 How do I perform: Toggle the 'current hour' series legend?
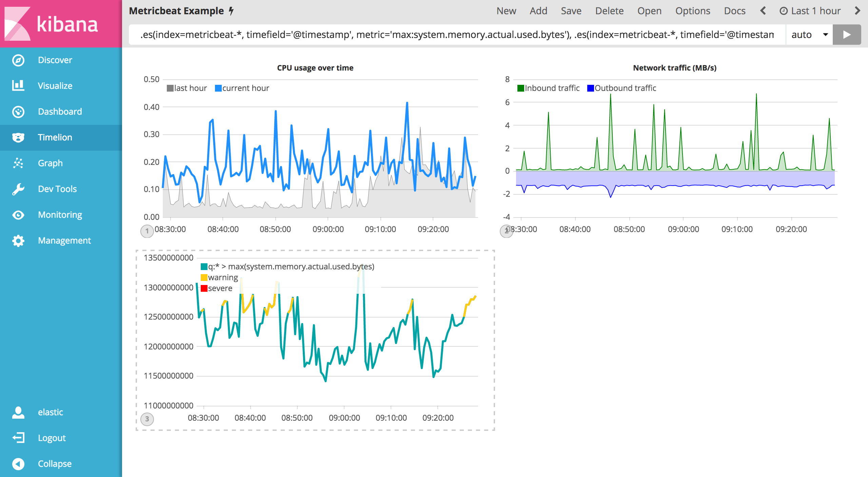(245, 88)
